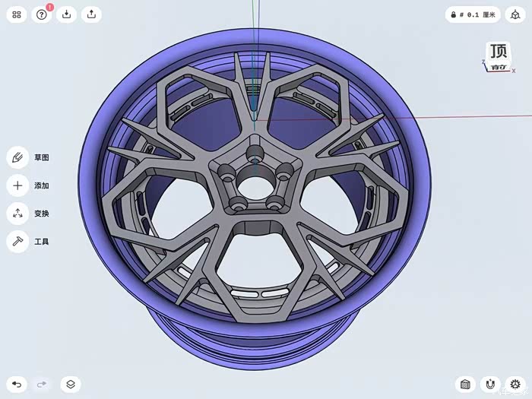Open the 草图 sketch tool icon
Viewport: 532px width, 399px height.
(17, 157)
